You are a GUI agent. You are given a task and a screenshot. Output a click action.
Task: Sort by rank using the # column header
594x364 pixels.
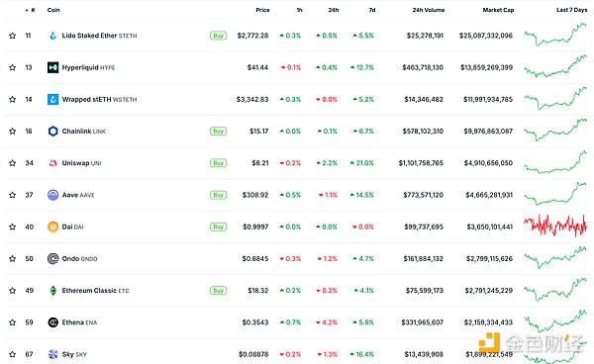(x=32, y=10)
